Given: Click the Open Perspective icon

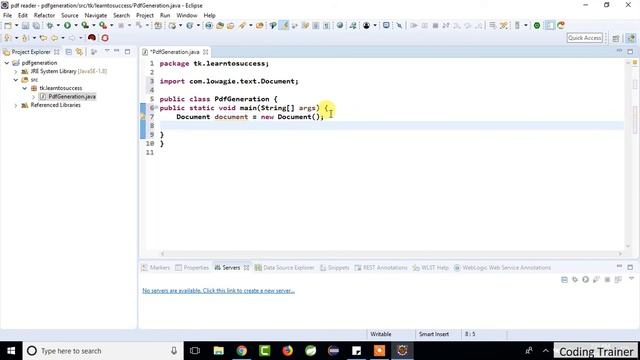Looking at the screenshot, I should click(616, 38).
